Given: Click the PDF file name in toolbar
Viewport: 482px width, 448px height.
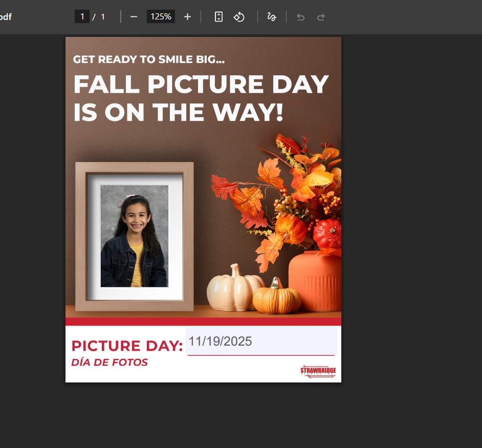Looking at the screenshot, I should [6, 17].
